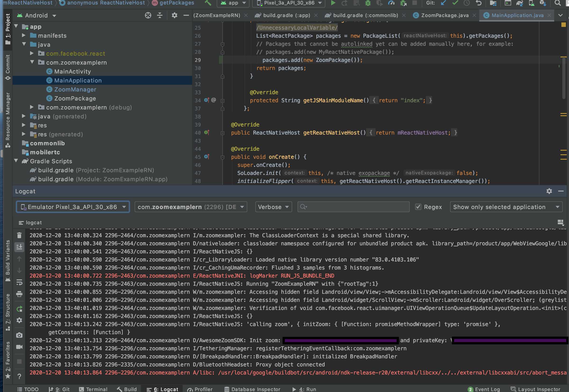This screenshot has width=569, height=392.
Task: Take a screenshot using the camera icon
Action: [x=19, y=335]
